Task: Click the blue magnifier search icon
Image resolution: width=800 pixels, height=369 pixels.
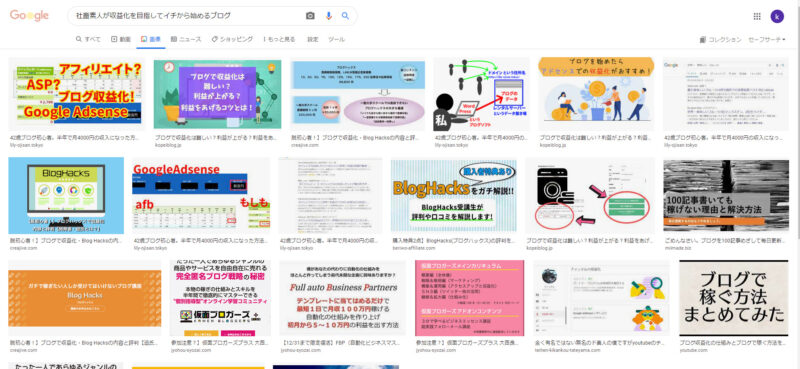Action: pos(345,16)
